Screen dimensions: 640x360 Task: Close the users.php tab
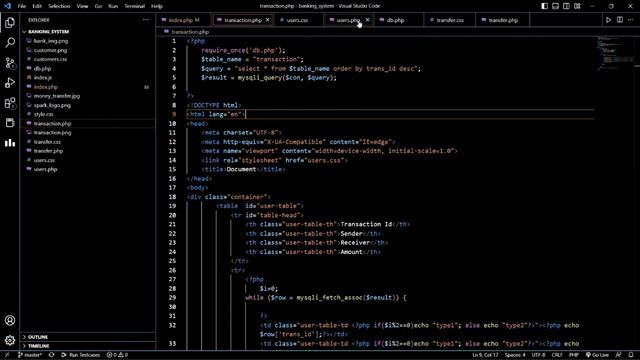(x=367, y=20)
